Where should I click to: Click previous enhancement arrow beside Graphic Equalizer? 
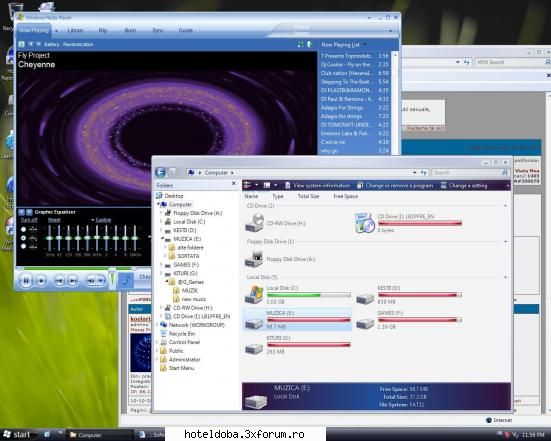pos(21,212)
